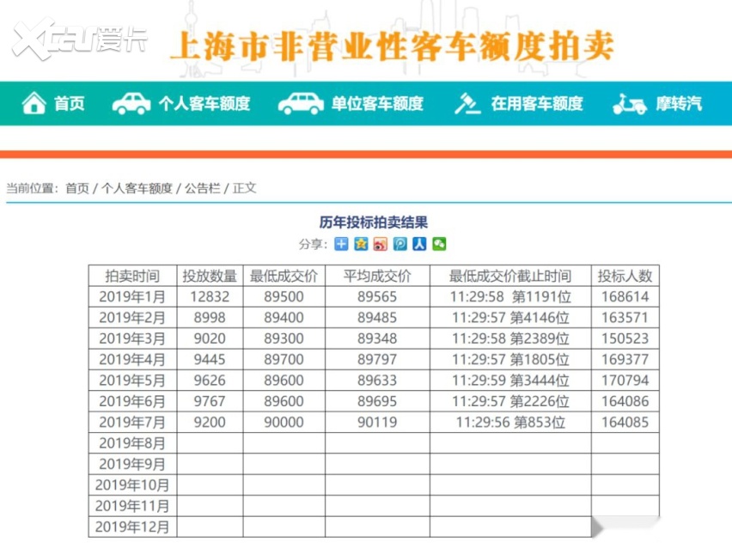This screenshot has width=732, height=560.
Task: Go to 首页 in the breadcrumb trail
Action: [77, 188]
